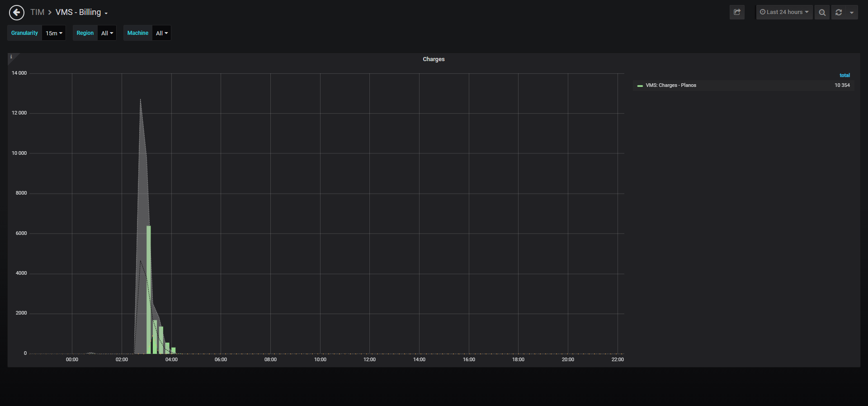Click the 12:00 x-axis time label
868x406 pixels.
point(369,359)
